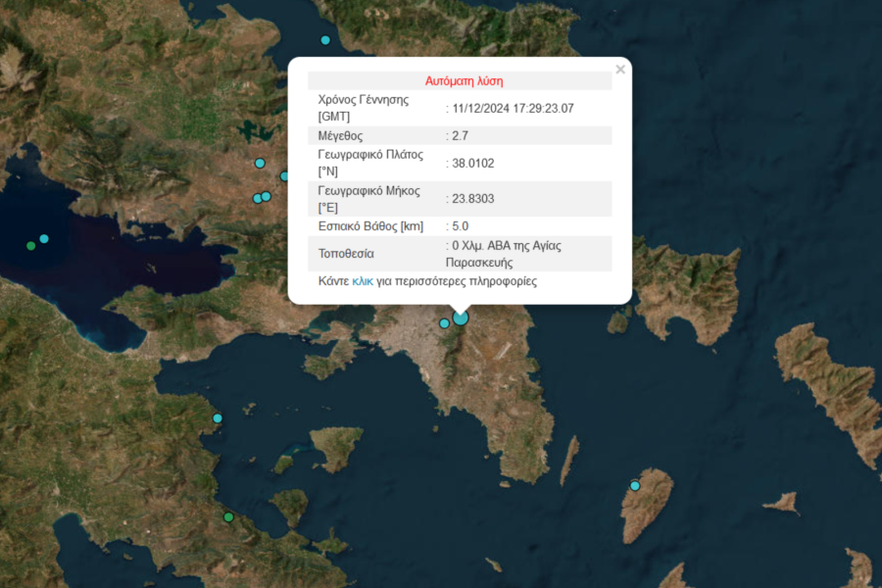
Task: Click the earthquake marker at the top of the map
Action: (x=324, y=40)
